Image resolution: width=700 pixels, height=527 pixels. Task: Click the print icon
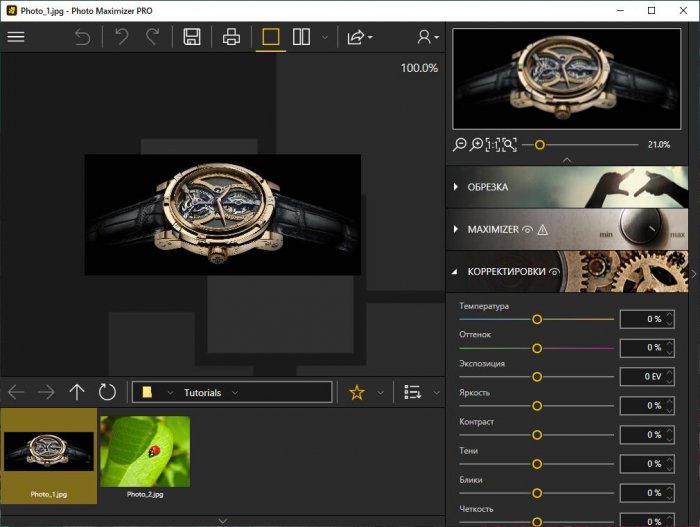coord(232,37)
